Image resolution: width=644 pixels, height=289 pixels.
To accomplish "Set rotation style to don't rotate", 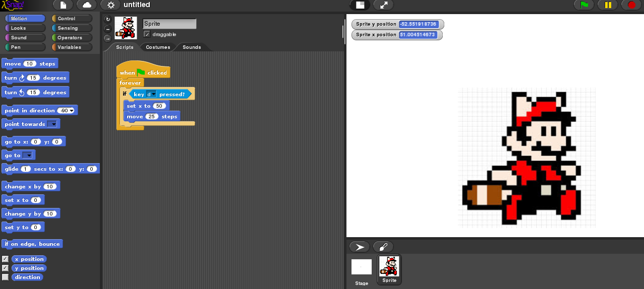I will (x=107, y=38).
